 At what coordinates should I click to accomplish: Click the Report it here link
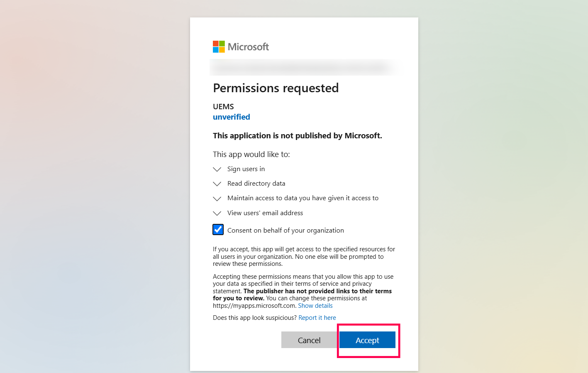[317, 318]
